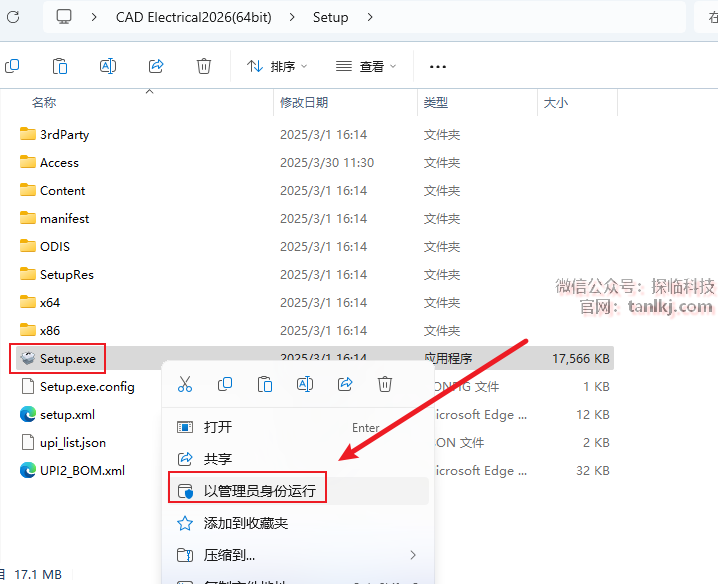The width and height of the screenshot is (718, 584).
Task: Choose 打开 from the context menu
Action: 298,427
